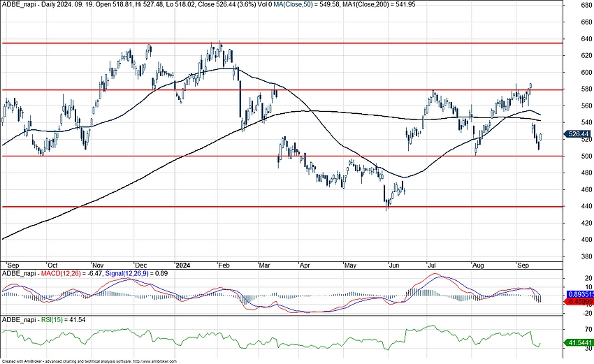Select the red horizontal line at 500
Image resolution: width=594 pixels, height=364 pixels.
pyautogui.click(x=282, y=156)
